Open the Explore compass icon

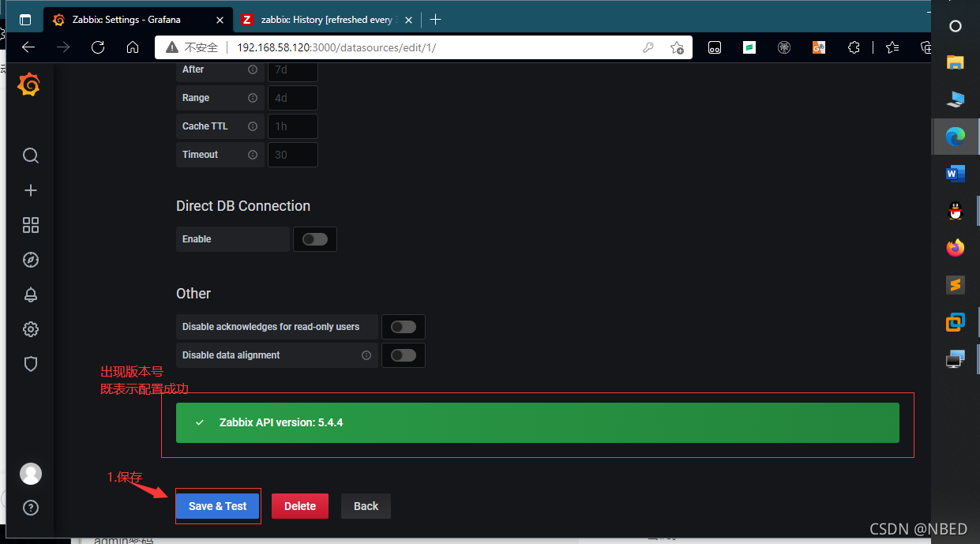click(31, 260)
